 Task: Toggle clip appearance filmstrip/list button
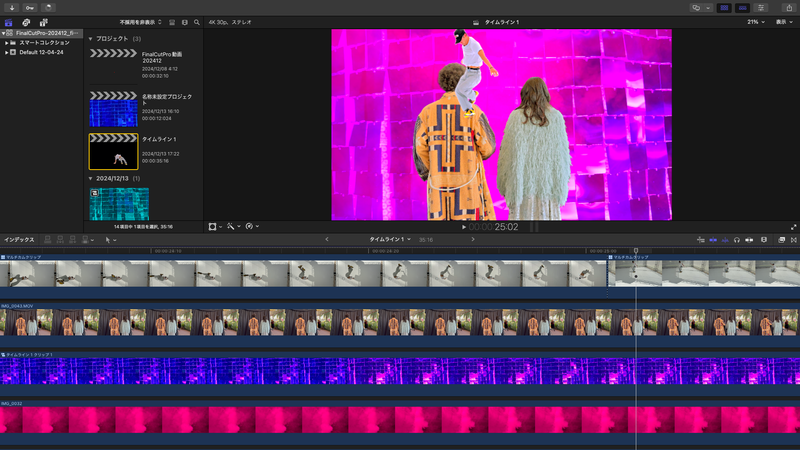172,22
